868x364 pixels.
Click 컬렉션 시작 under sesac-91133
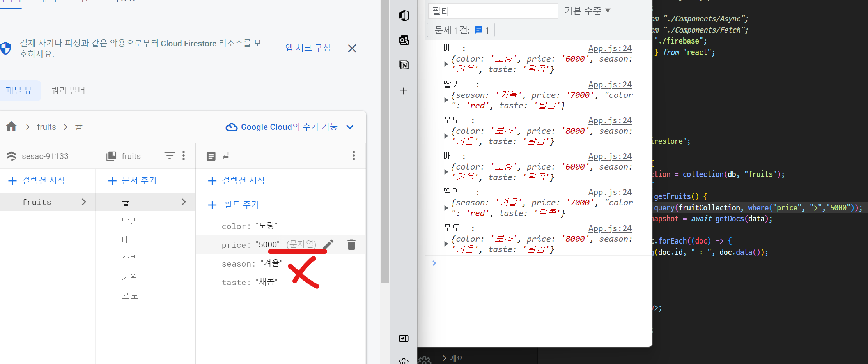click(37, 180)
